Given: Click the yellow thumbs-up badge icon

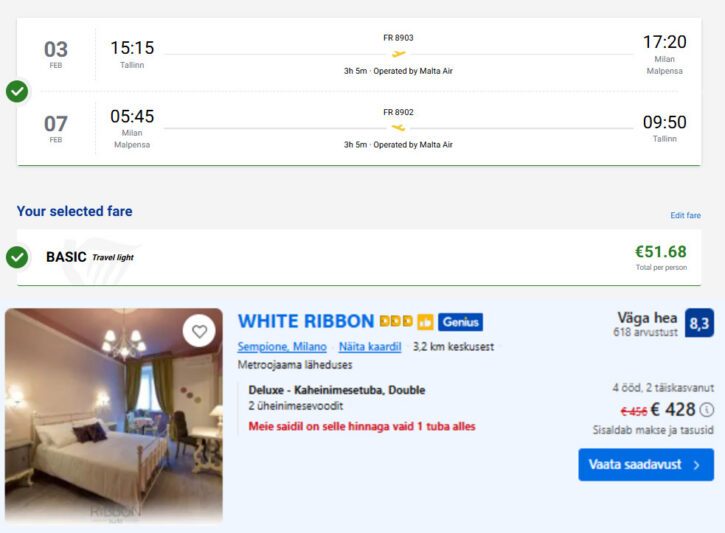Looking at the screenshot, I should point(425,322).
